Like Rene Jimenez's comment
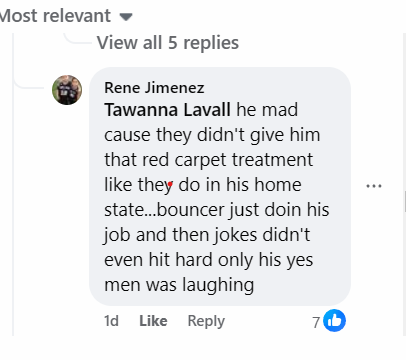 tap(153, 321)
